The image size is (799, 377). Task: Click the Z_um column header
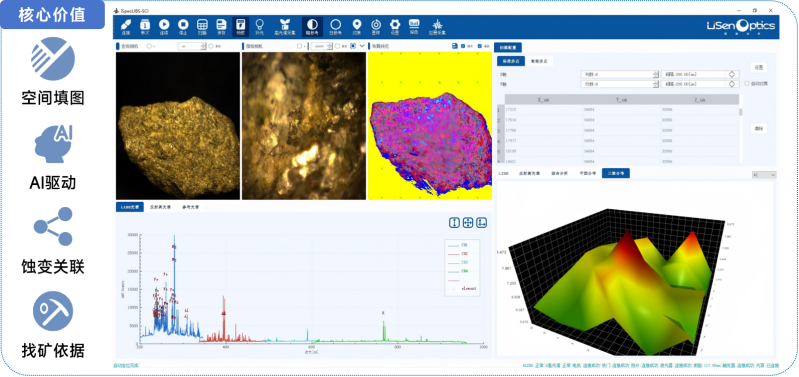(x=700, y=100)
